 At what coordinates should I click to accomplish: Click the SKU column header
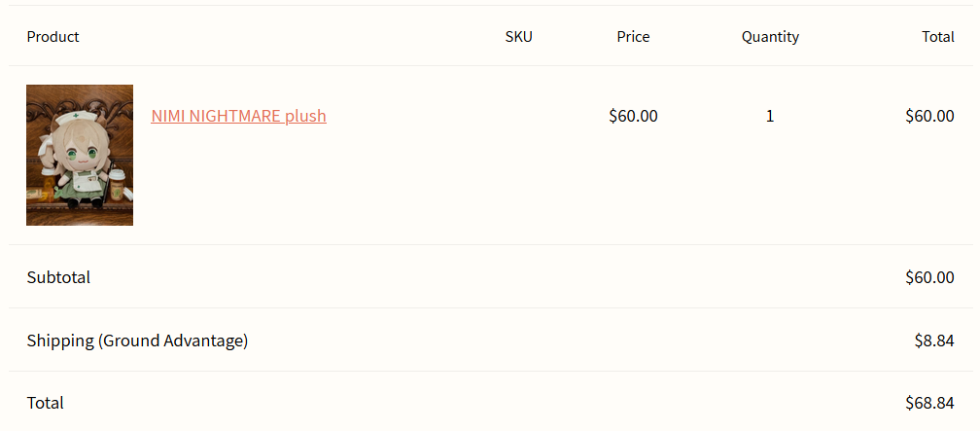pyautogui.click(x=518, y=37)
